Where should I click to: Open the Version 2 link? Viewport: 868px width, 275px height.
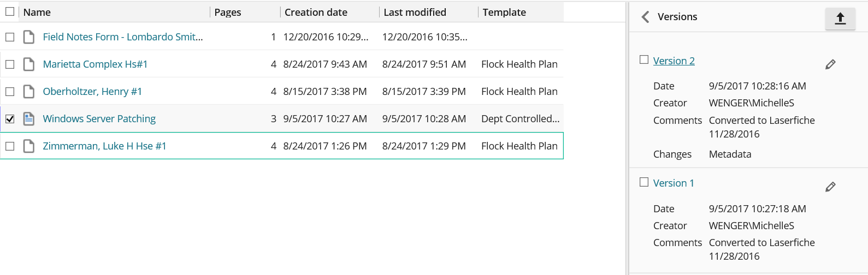(674, 61)
